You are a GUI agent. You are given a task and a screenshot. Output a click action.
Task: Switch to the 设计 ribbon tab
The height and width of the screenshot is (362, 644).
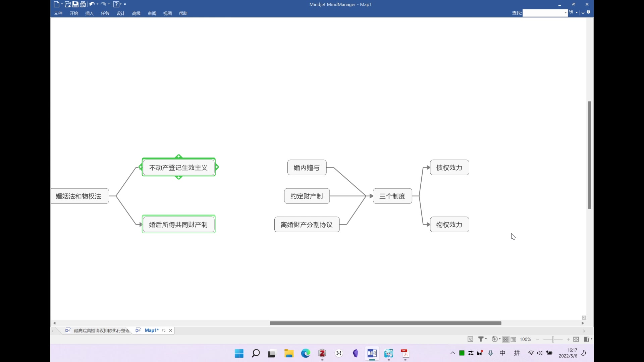tap(120, 13)
